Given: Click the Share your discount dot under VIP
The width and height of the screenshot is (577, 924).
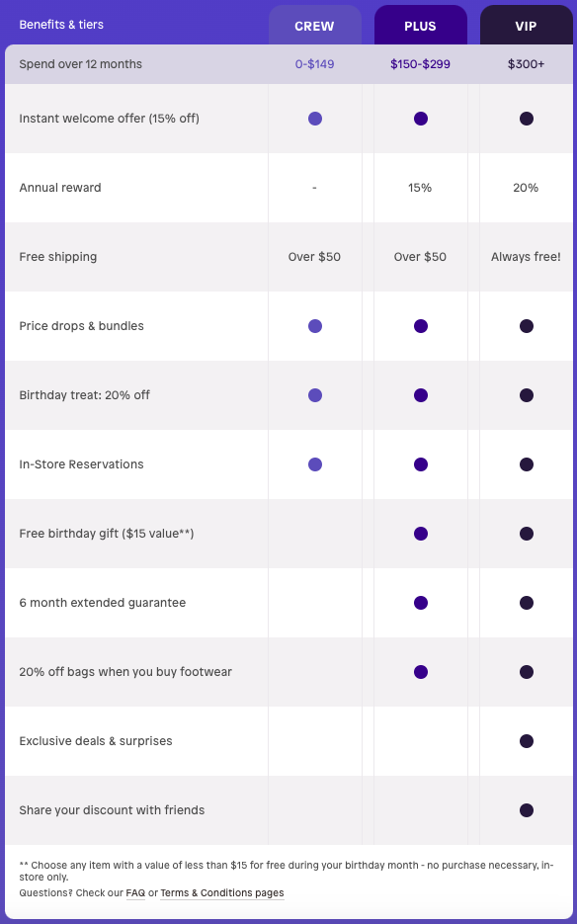Looking at the screenshot, I should [526, 809].
